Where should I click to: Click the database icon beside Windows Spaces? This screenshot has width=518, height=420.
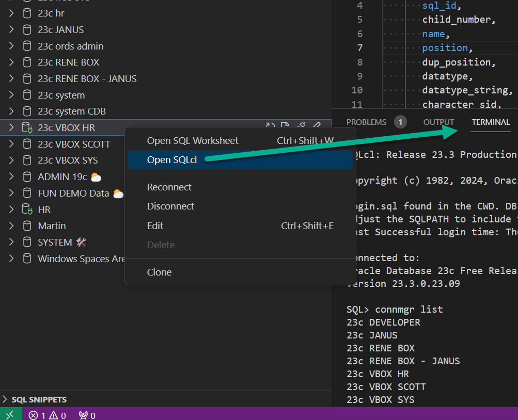click(27, 259)
